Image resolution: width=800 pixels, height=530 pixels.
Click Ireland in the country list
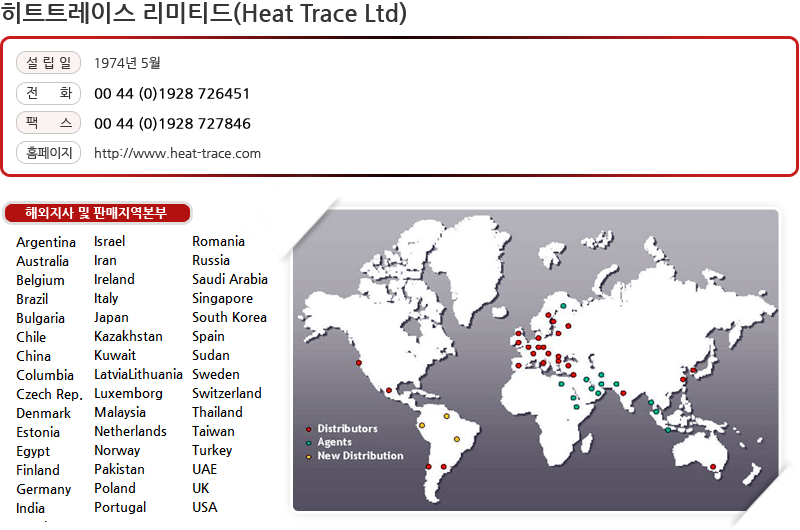click(x=114, y=279)
